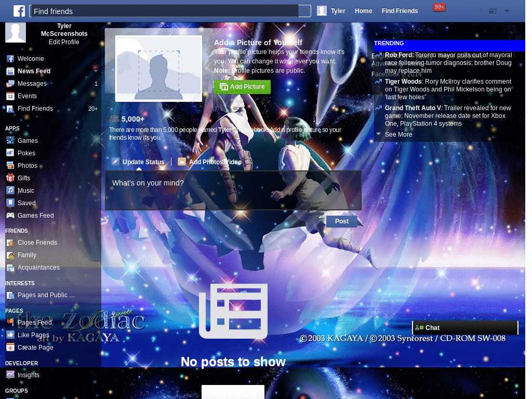Image resolution: width=532 pixels, height=399 pixels.
Task: Select the Add Photos/Video tab
Action: tap(210, 162)
